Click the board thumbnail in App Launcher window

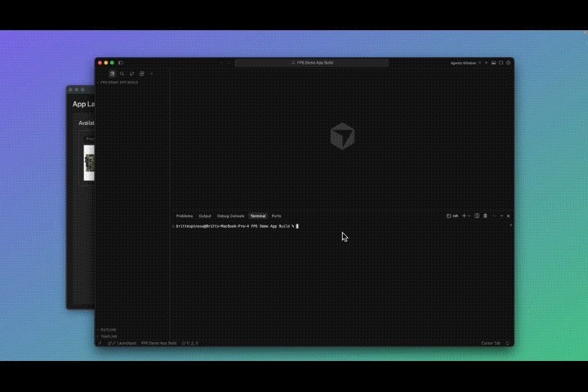[x=89, y=163]
